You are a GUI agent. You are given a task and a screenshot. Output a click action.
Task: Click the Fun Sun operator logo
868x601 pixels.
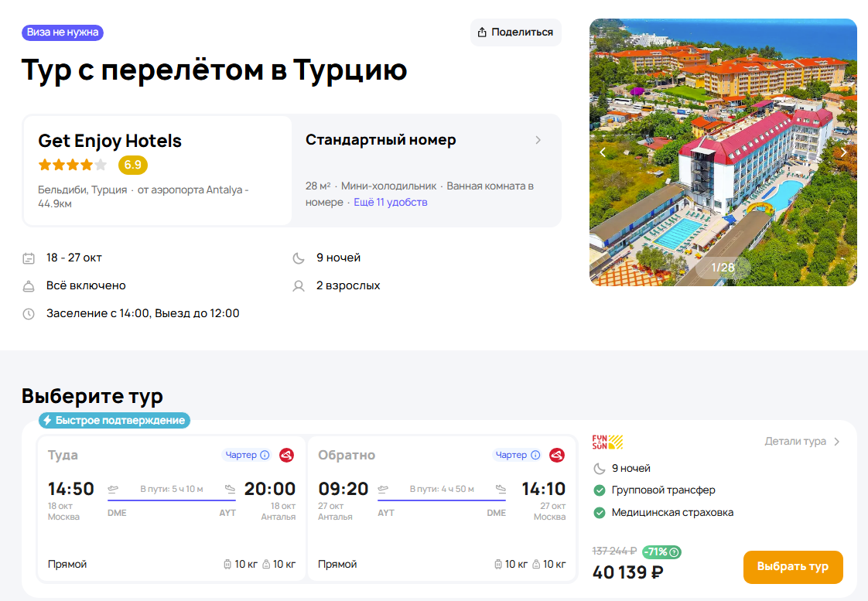tap(607, 442)
